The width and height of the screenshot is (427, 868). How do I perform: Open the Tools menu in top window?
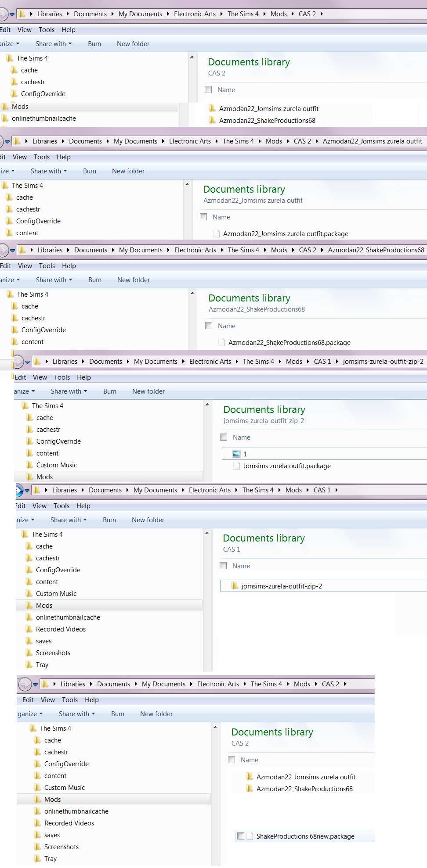[47, 30]
